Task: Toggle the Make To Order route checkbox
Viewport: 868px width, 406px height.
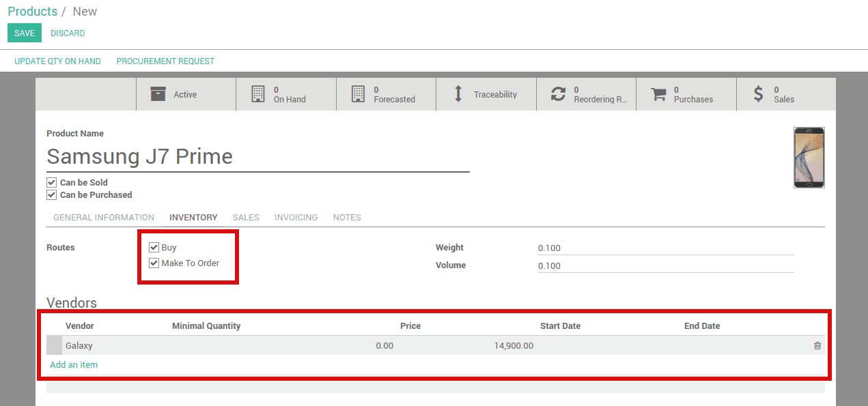Action: (154, 263)
